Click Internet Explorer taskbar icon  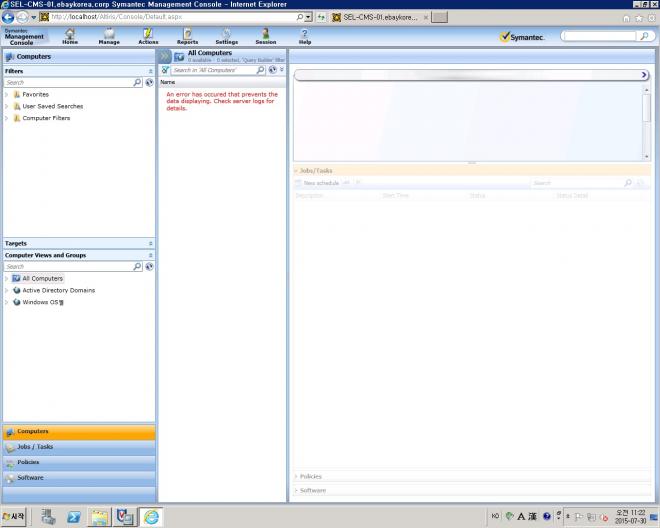pyautogui.click(x=151, y=517)
